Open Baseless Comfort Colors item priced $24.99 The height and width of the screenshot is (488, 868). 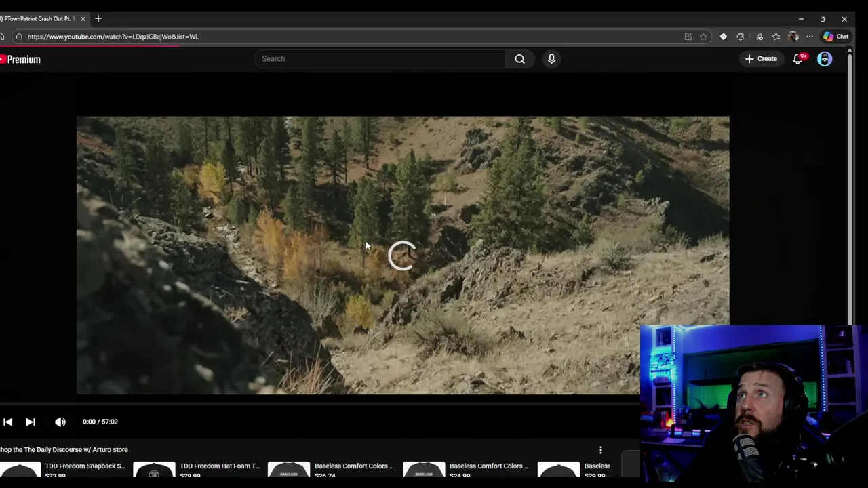489,466
